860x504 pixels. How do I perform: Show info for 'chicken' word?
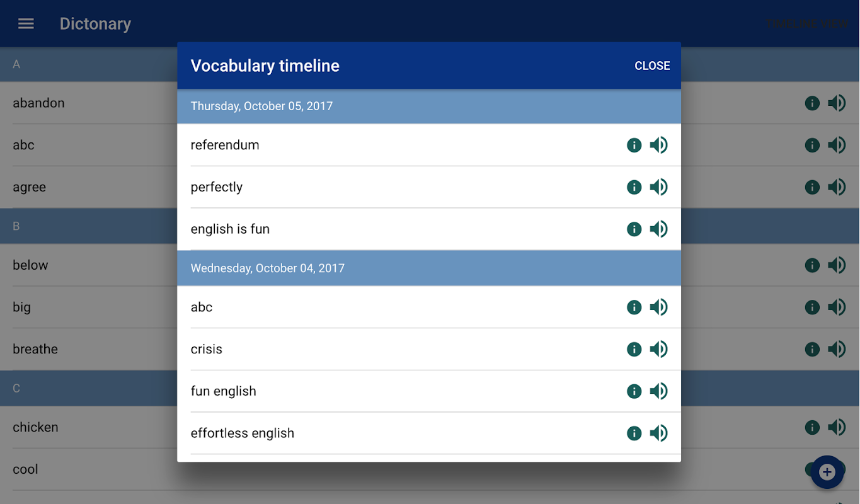click(812, 427)
